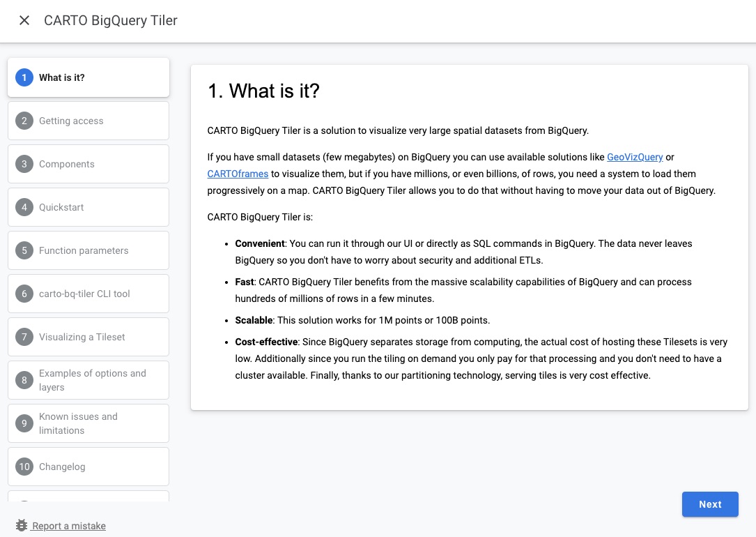Click the step 10 circle beside Changelog
The height and width of the screenshot is (537, 756).
coord(24,467)
